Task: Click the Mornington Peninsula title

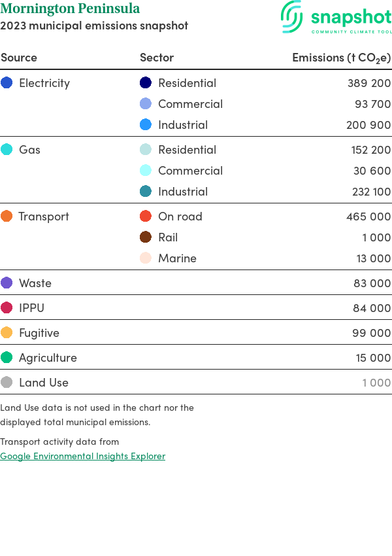Action: tap(70, 9)
